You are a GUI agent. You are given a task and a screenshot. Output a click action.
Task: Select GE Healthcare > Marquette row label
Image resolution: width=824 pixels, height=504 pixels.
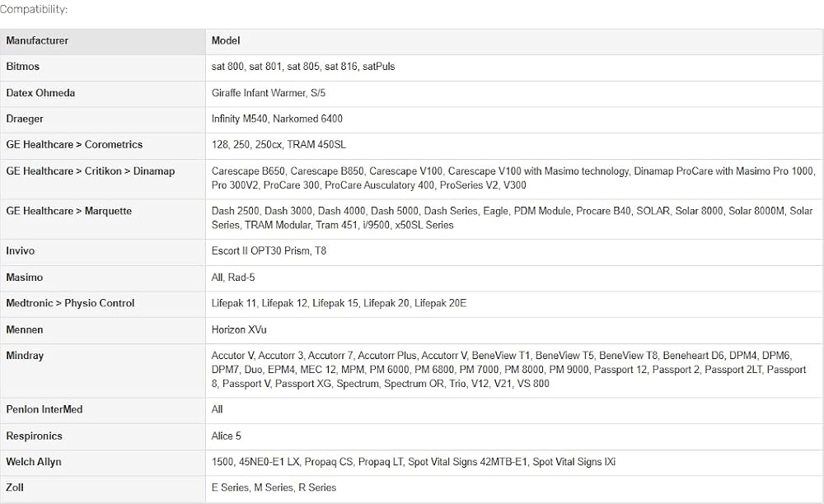pos(102,219)
